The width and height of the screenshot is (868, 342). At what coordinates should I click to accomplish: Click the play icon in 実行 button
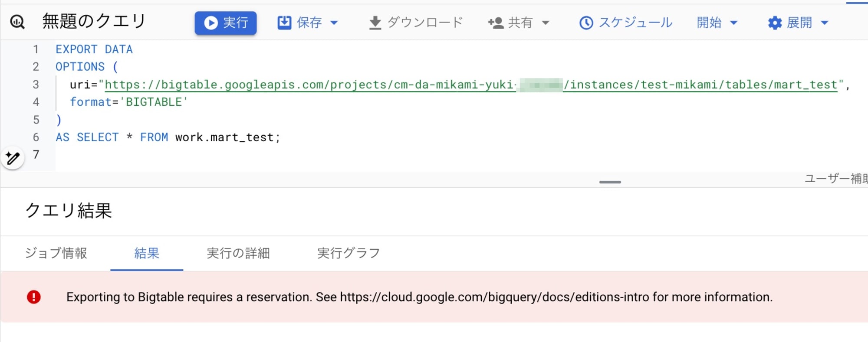pos(211,23)
